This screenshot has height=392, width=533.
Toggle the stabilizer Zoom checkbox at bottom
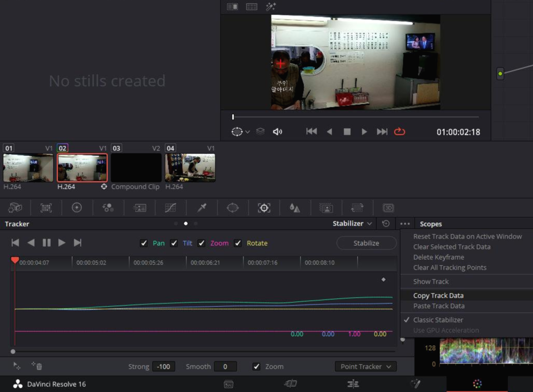click(x=256, y=367)
